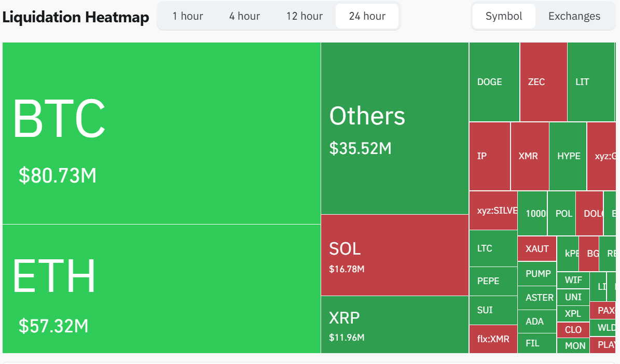Choose the 12 hour timeframe

coord(305,16)
